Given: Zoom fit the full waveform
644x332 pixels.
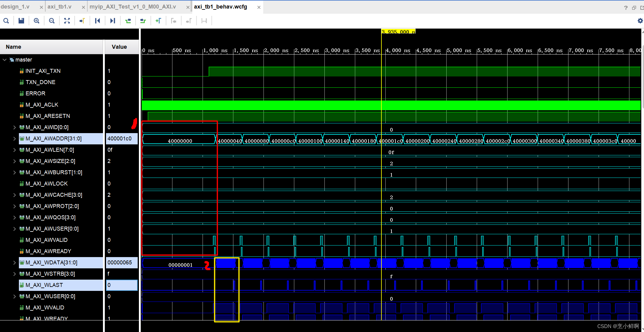Looking at the screenshot, I should [x=67, y=21].
